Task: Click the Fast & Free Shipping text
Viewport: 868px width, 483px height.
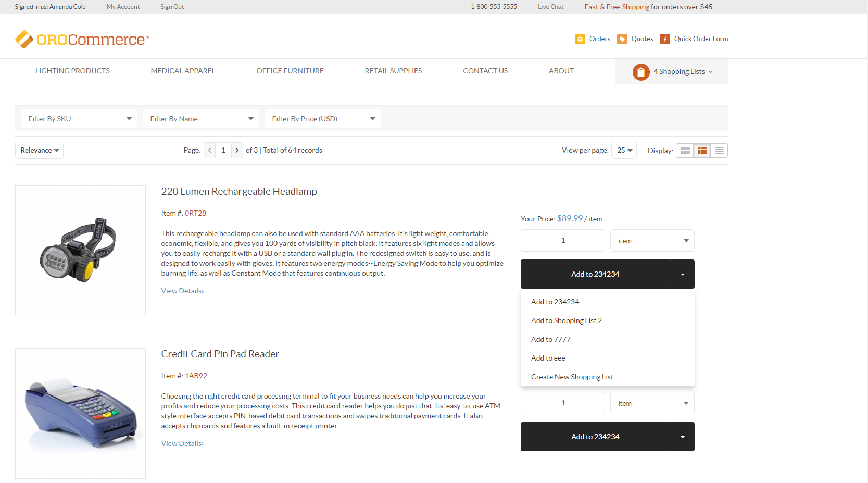Action: (x=617, y=7)
